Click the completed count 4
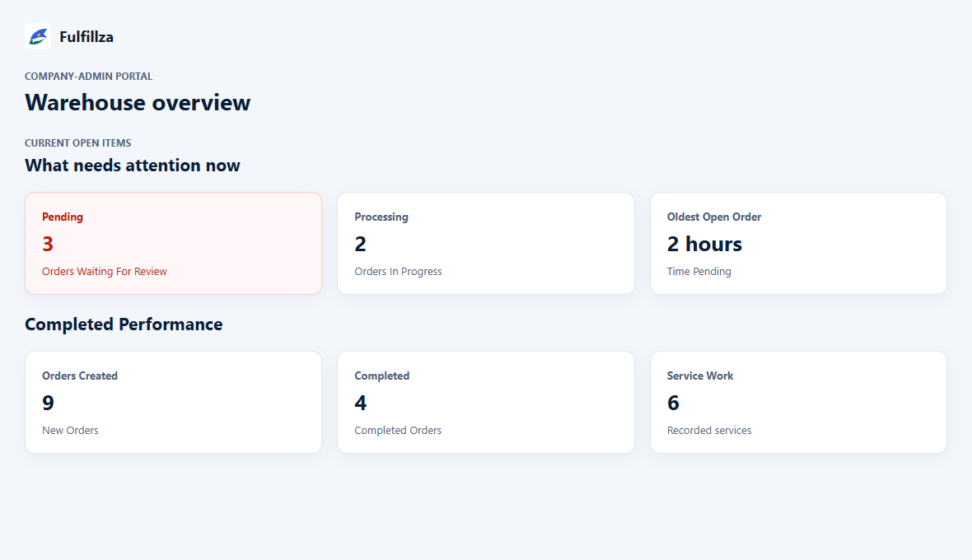972x560 pixels. [x=360, y=403]
